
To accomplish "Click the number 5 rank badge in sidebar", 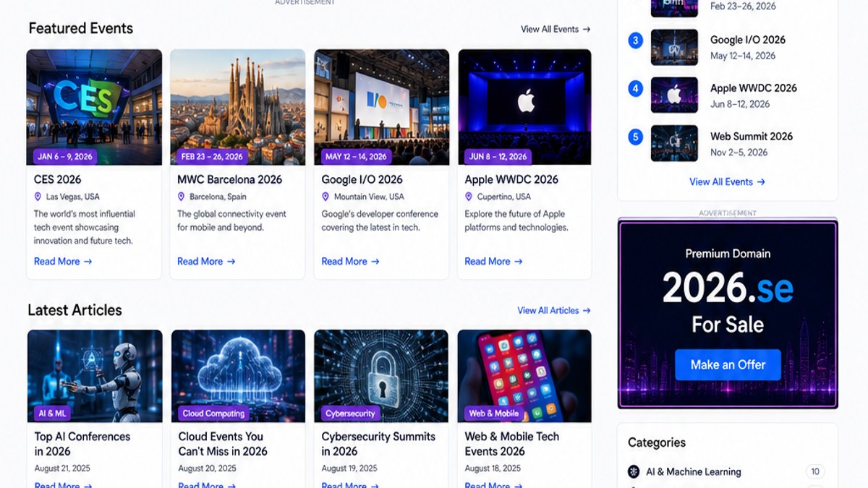I will [635, 137].
